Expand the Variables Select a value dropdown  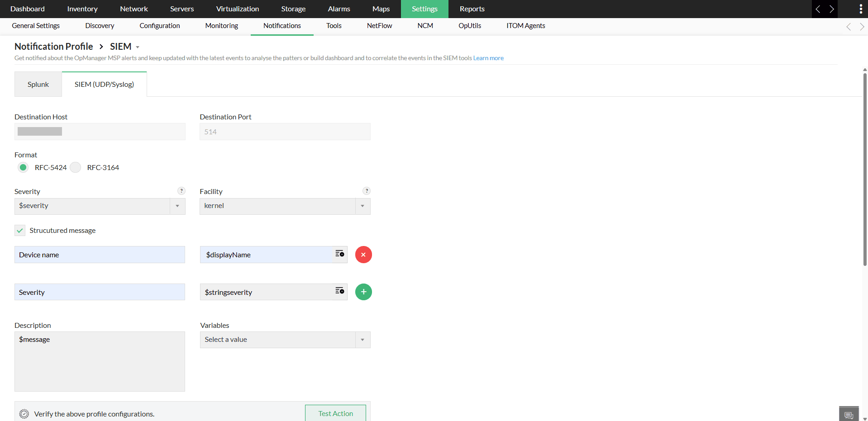pos(362,340)
